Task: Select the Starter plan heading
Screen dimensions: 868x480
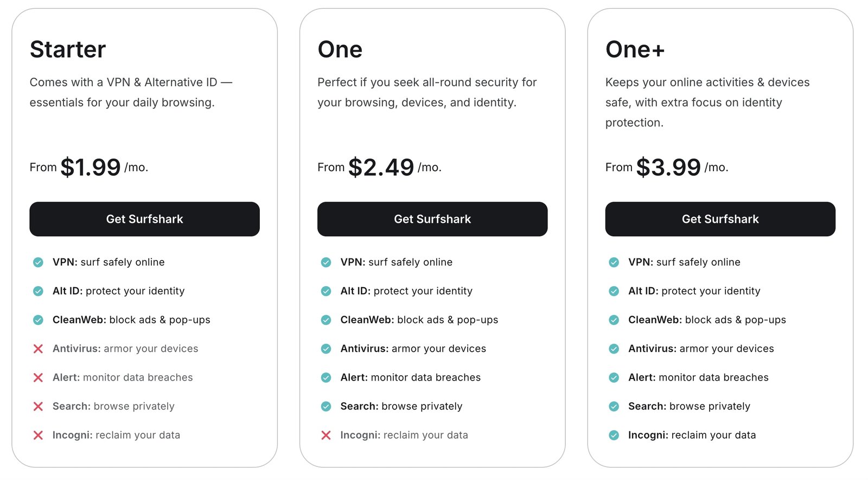Action: pos(68,49)
